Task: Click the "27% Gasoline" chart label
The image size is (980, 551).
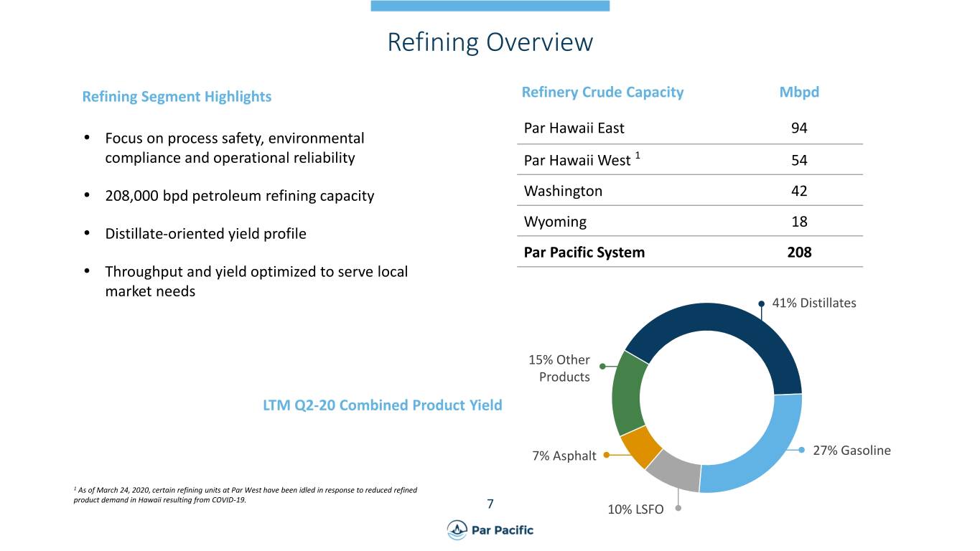Action: click(851, 451)
